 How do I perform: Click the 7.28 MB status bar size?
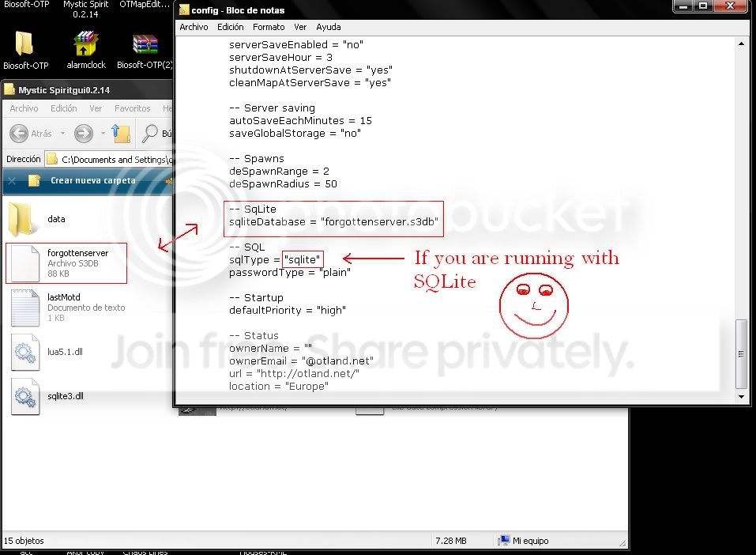tap(451, 541)
